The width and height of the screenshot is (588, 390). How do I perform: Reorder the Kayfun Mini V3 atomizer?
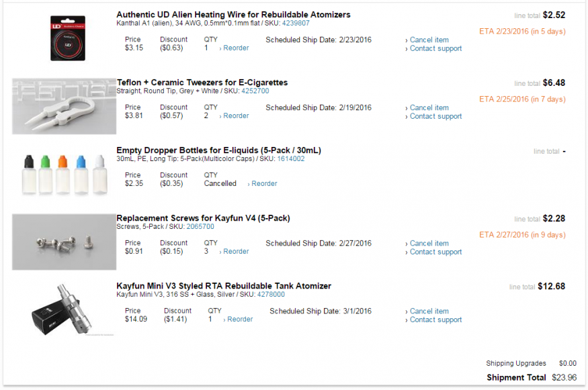(x=240, y=320)
